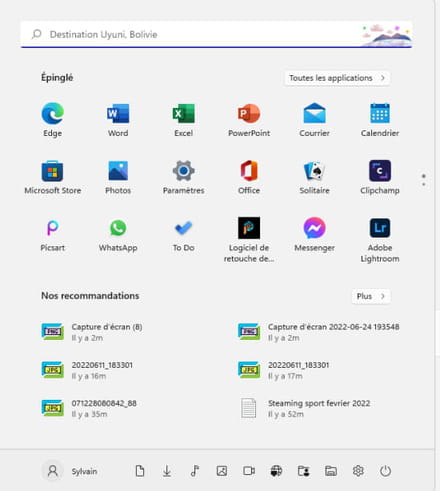
Task: Go to next pinned apps page dot
Action: coord(424,184)
